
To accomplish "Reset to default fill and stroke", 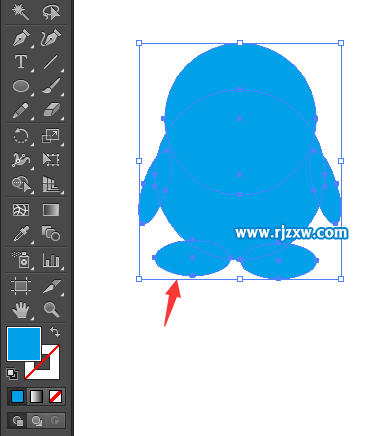I will (12, 374).
